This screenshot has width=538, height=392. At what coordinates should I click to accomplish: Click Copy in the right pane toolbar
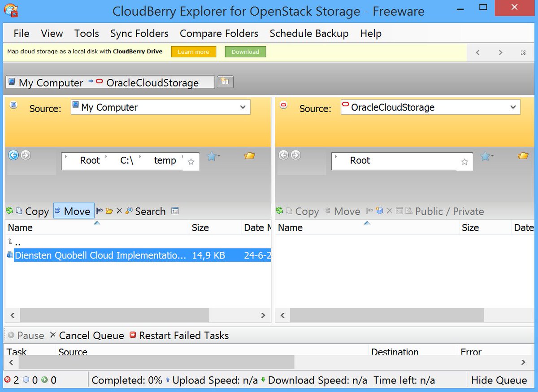pyautogui.click(x=303, y=211)
